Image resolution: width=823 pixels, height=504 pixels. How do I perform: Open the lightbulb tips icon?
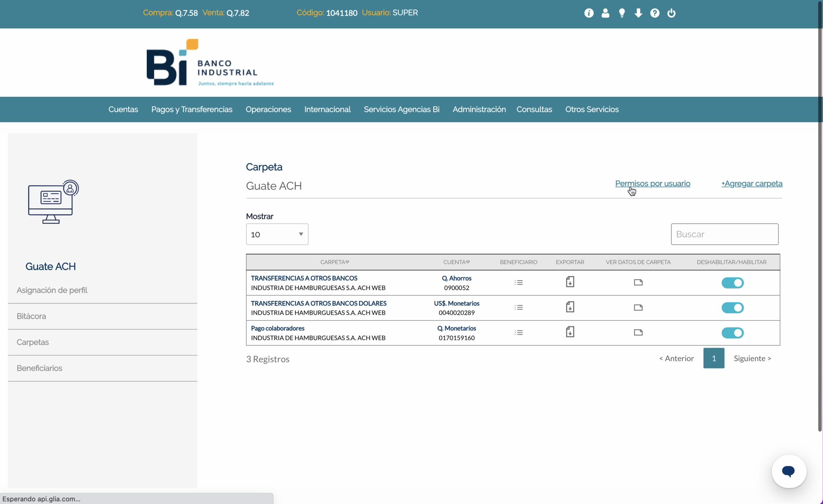(622, 13)
